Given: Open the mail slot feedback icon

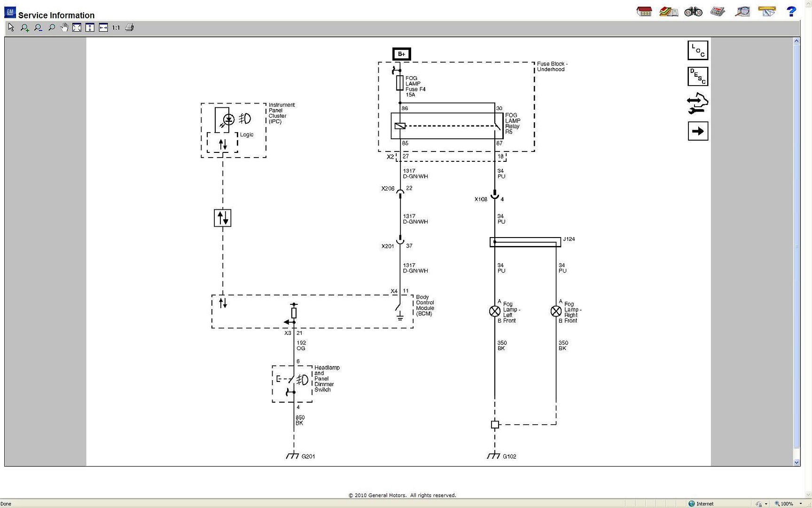Looking at the screenshot, I should pos(767,11).
